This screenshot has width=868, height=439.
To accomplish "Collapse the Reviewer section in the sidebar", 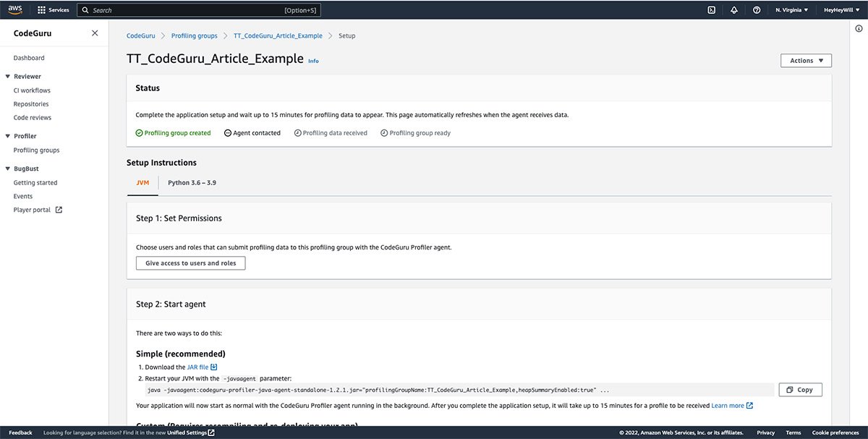I will [x=7, y=77].
